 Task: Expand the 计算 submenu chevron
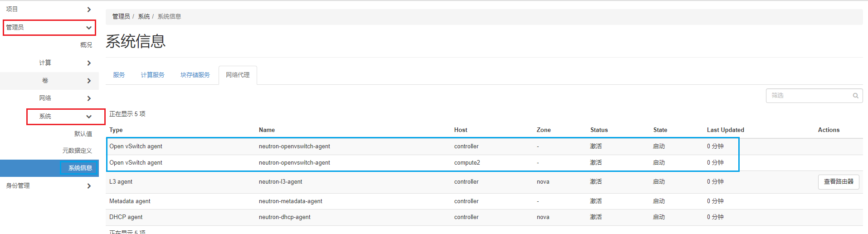click(89, 63)
